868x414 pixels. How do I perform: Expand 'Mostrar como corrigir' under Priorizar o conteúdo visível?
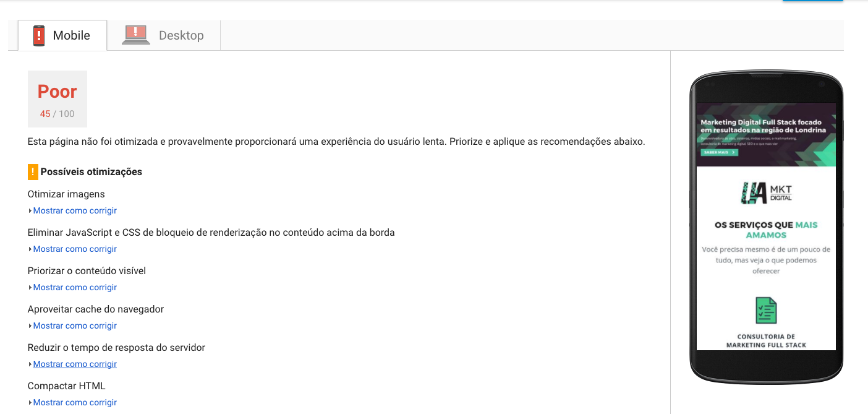point(75,287)
